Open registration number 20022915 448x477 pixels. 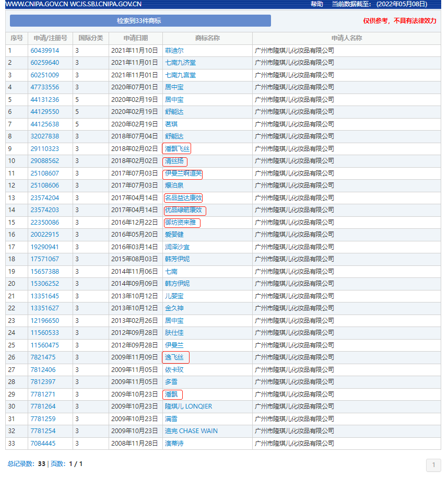coord(45,235)
